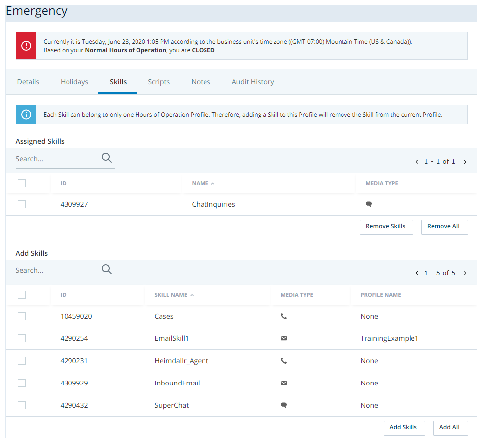Click Assigned Skills MEDIA TYPE column header
The image size is (479, 448).
click(382, 183)
